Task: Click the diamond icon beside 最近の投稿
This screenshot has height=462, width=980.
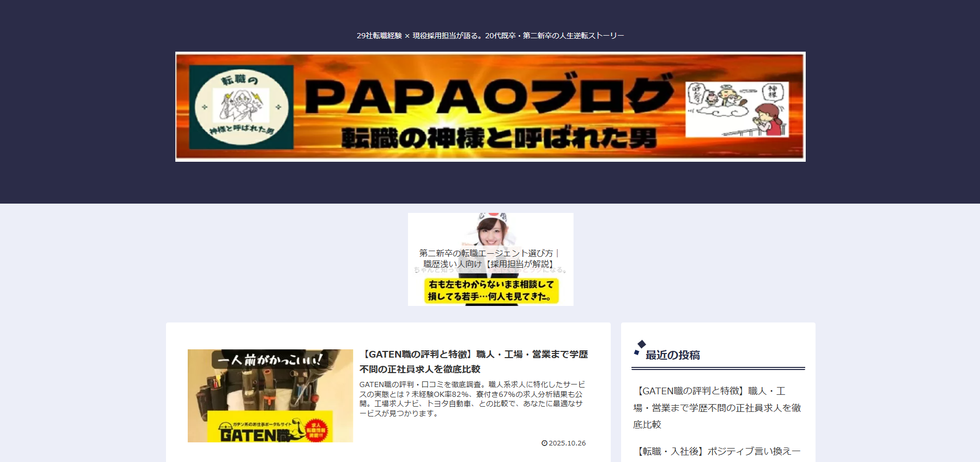Action: point(640,347)
